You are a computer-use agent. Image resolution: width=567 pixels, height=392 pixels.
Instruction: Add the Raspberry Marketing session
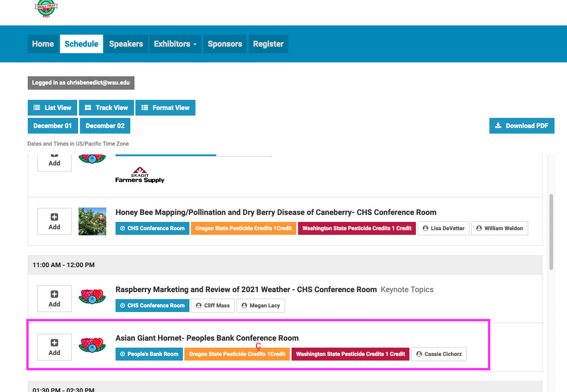coord(55,299)
